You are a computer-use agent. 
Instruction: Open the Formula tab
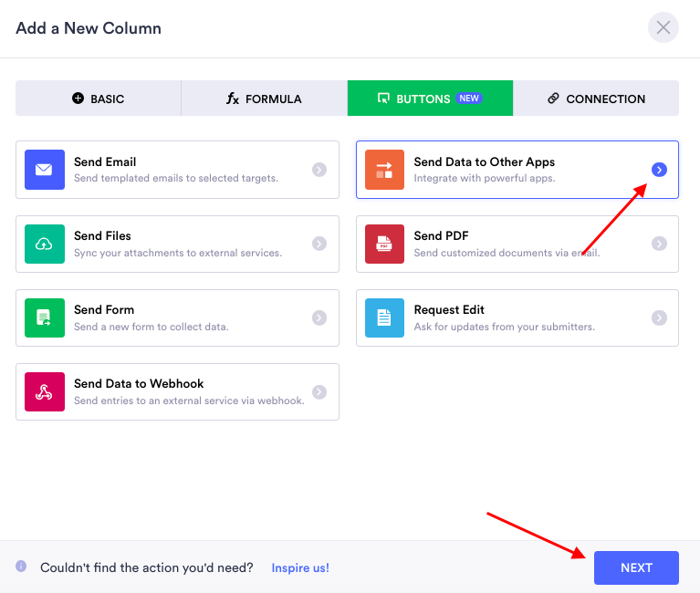pyautogui.click(x=264, y=99)
